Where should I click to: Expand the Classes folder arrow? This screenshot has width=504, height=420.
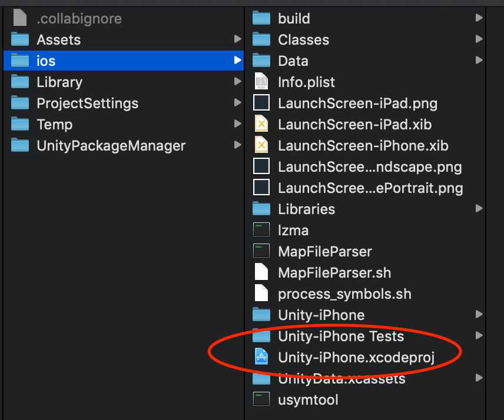[479, 39]
